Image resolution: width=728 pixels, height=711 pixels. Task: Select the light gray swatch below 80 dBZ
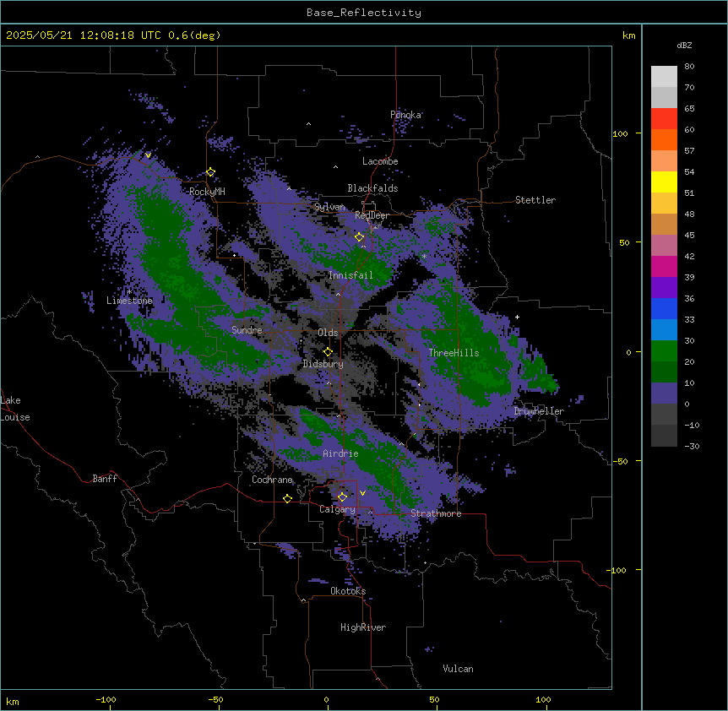pos(664,77)
